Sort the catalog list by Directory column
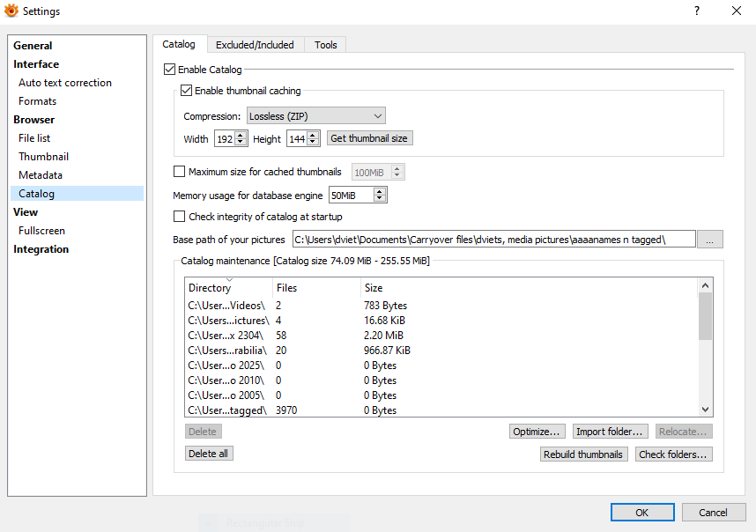This screenshot has height=532, width=756. click(210, 288)
